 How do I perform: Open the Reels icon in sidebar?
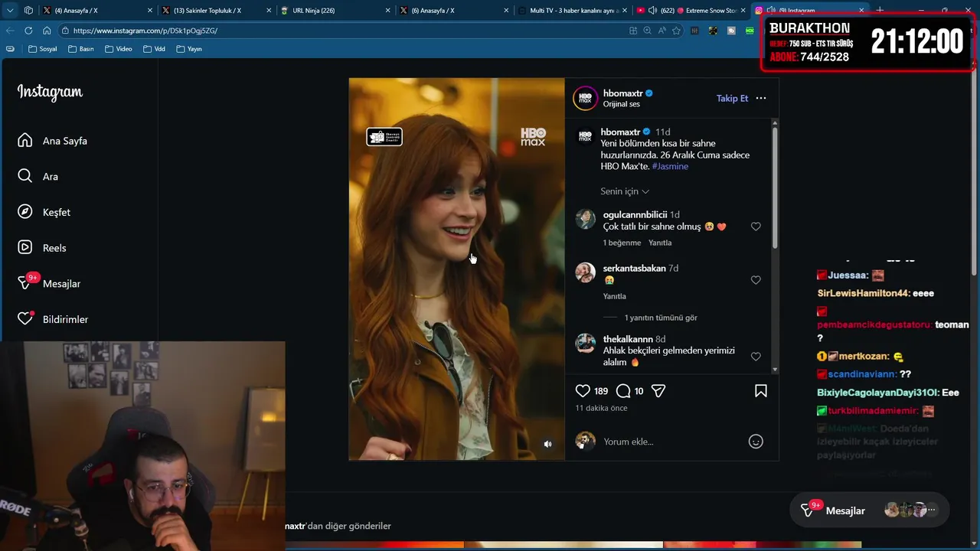pos(25,247)
